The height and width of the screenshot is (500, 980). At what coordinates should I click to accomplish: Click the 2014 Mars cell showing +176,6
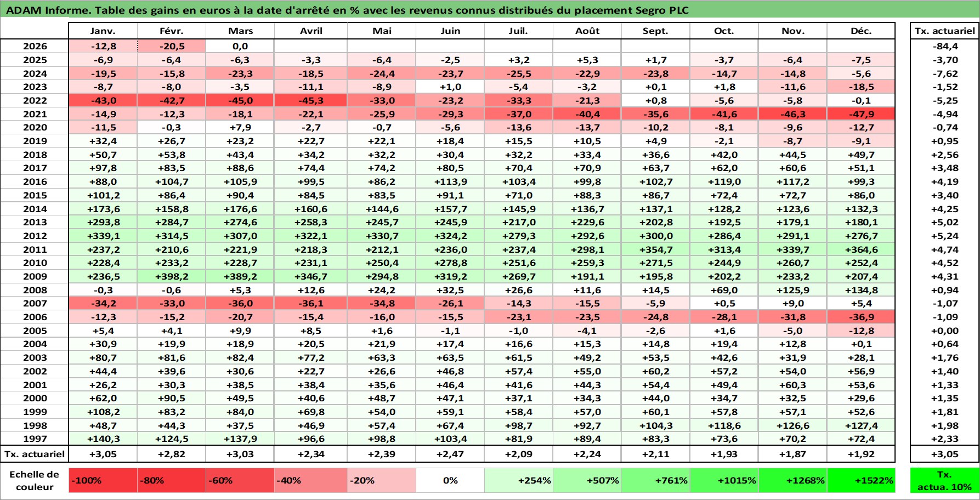point(240,209)
